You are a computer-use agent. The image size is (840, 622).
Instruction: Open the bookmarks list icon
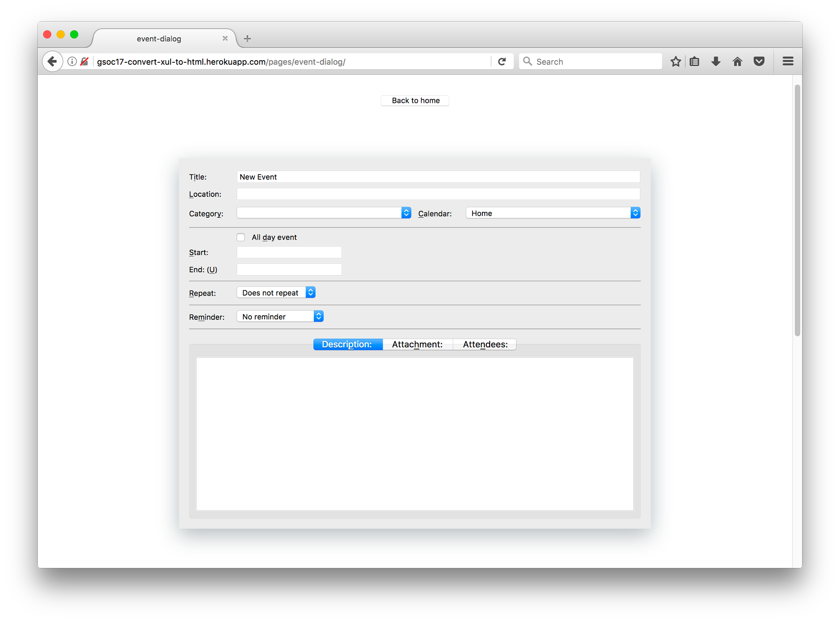pos(694,62)
